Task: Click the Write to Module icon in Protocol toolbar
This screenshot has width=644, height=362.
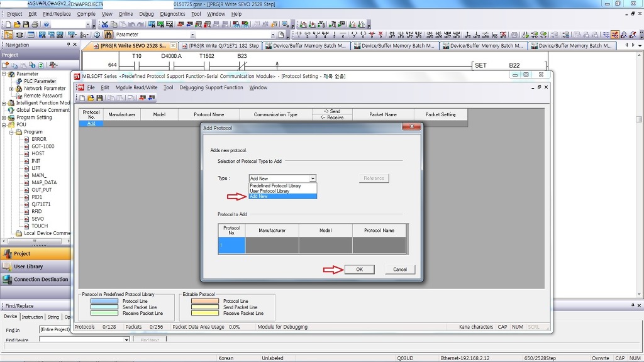Action: (142, 98)
